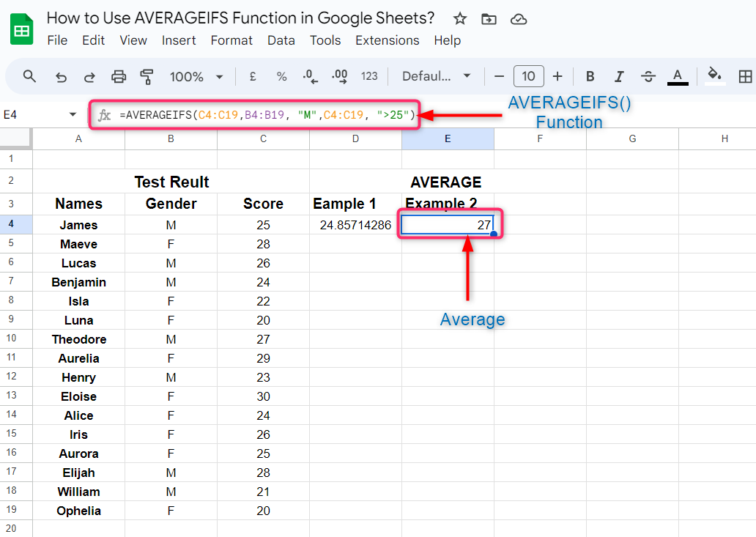The height and width of the screenshot is (537, 756).
Task: Search the menus magnifier icon
Action: click(29, 76)
